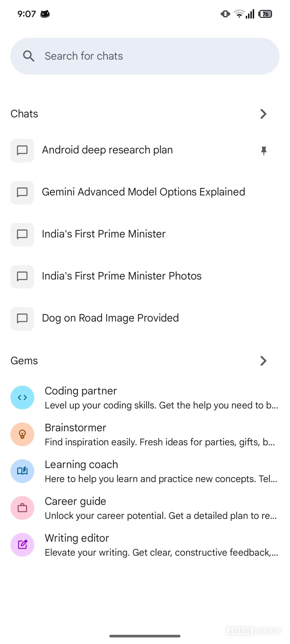The image size is (290, 644).
Task: Expand the Chats section chevron
Action: click(263, 114)
